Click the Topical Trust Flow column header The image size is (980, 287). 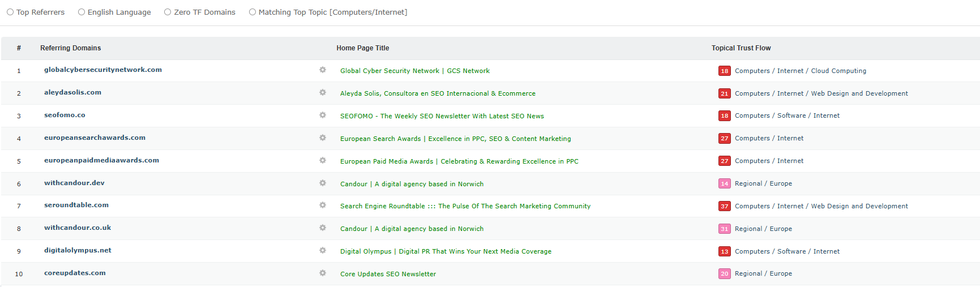point(741,48)
